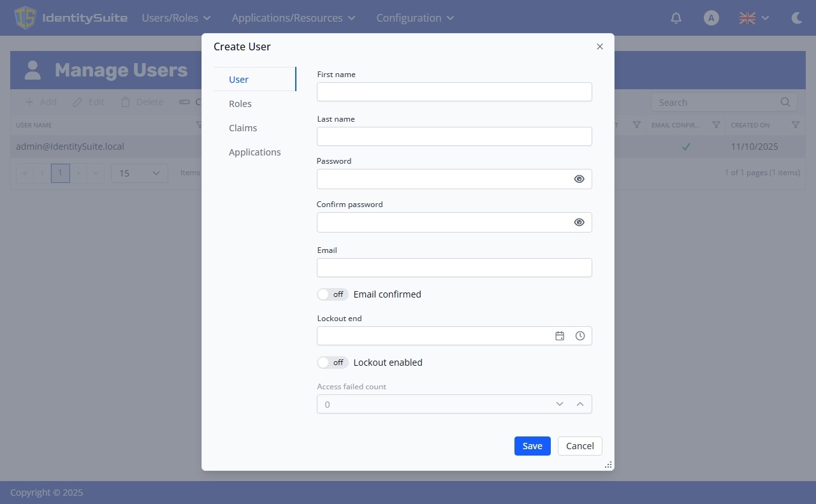Click the notification bell icon
Screen dimensions: 816x504
pyautogui.click(x=676, y=18)
